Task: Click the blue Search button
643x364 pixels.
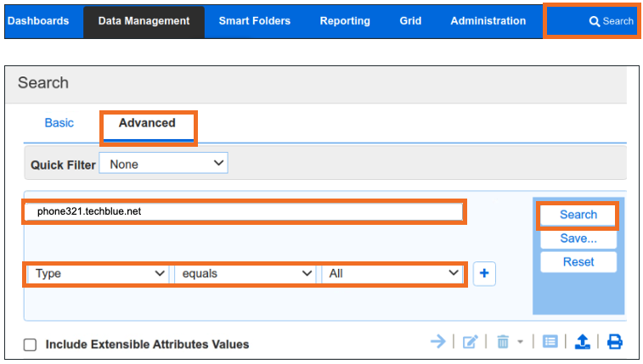Action: 578,215
